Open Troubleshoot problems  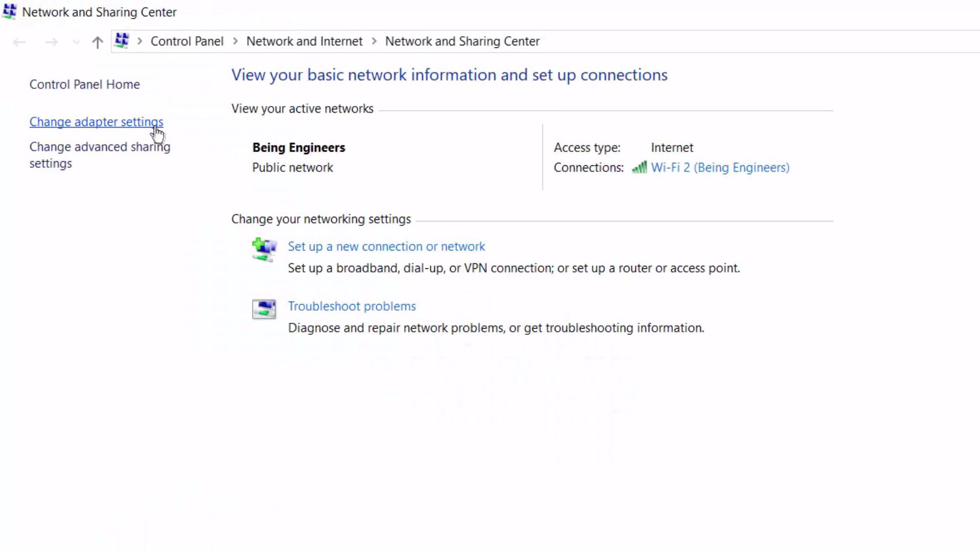tap(352, 306)
